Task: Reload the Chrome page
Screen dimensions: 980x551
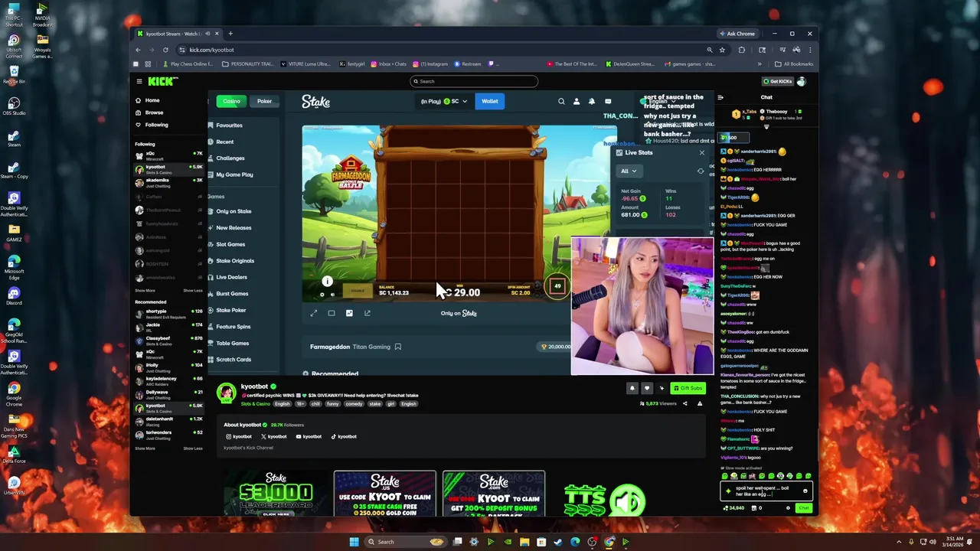Action: (165, 50)
